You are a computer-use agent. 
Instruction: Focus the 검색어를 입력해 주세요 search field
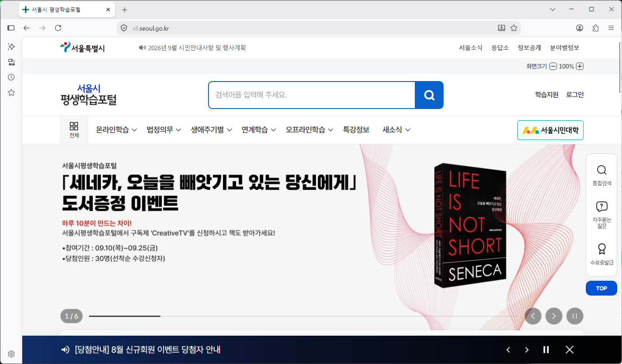coord(312,95)
